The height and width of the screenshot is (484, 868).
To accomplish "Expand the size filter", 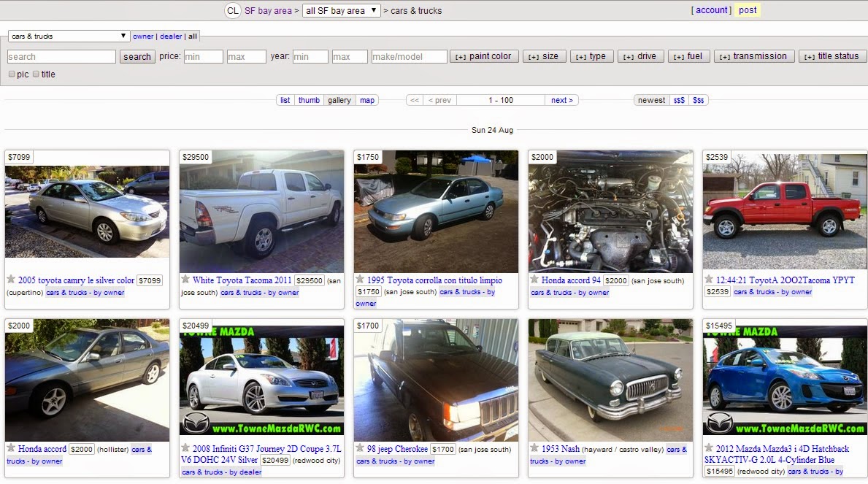I will coord(544,56).
